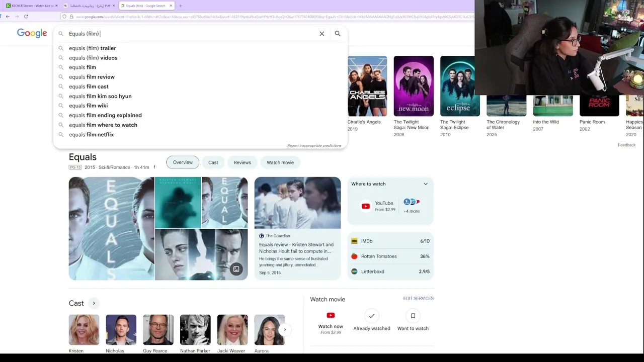Close the Wikipedia tab

click(114, 6)
